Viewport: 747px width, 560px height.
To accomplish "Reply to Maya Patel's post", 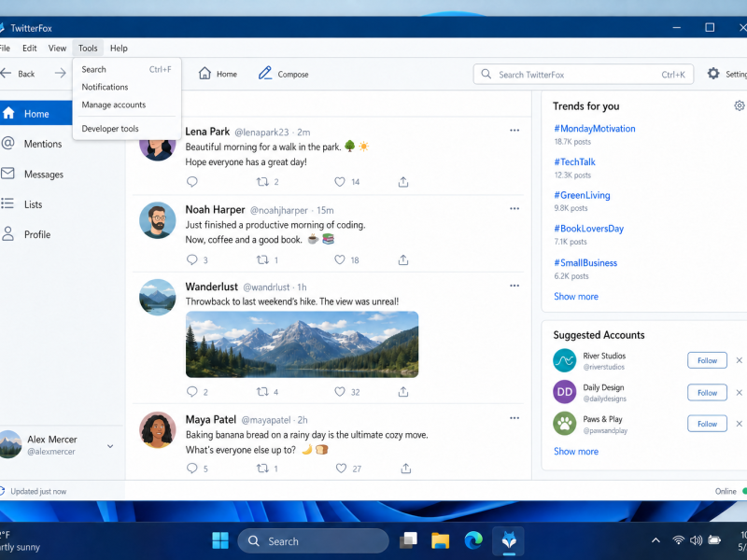I will click(x=192, y=469).
